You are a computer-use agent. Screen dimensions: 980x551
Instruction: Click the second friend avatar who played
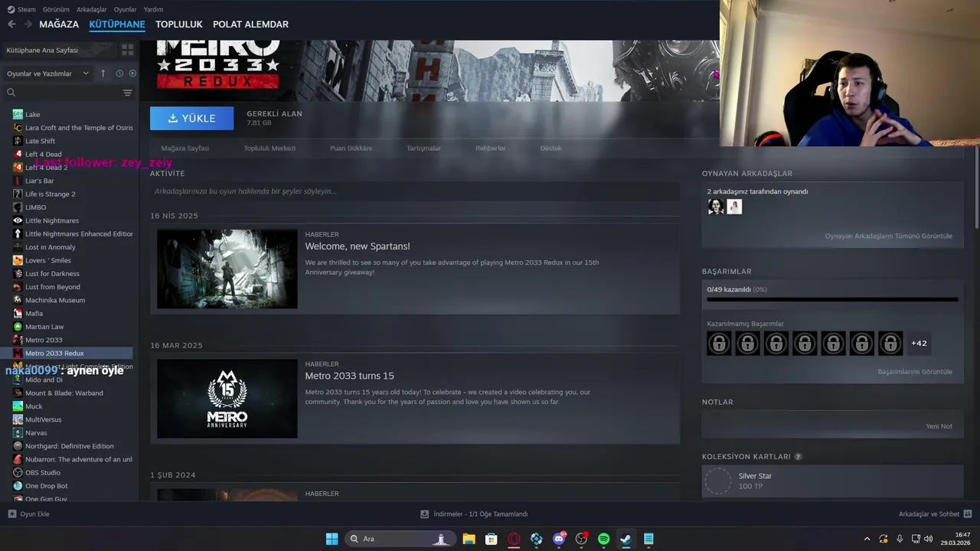click(x=734, y=207)
